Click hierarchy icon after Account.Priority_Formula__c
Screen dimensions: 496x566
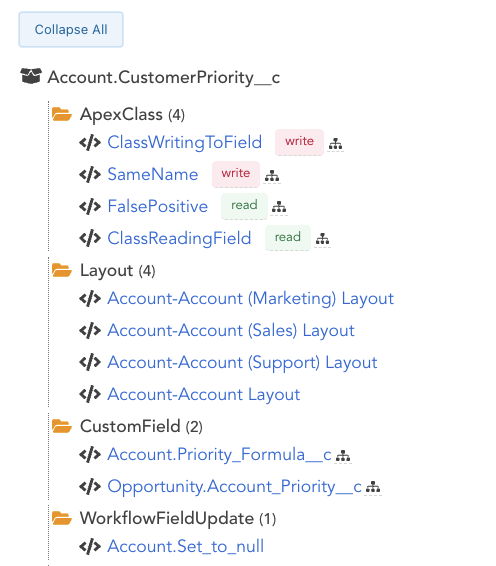point(343,456)
